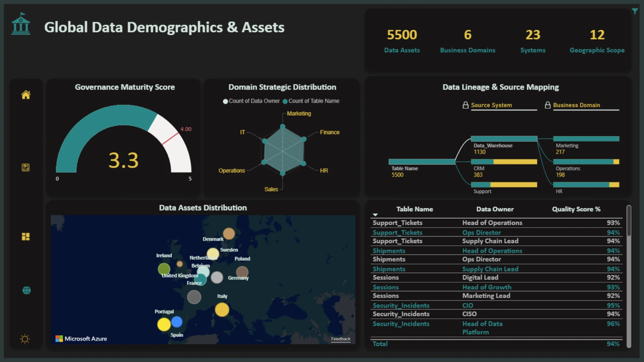This screenshot has height=362, width=644.
Task: Select the yellow Italy bubble on map
Action: tap(222, 310)
